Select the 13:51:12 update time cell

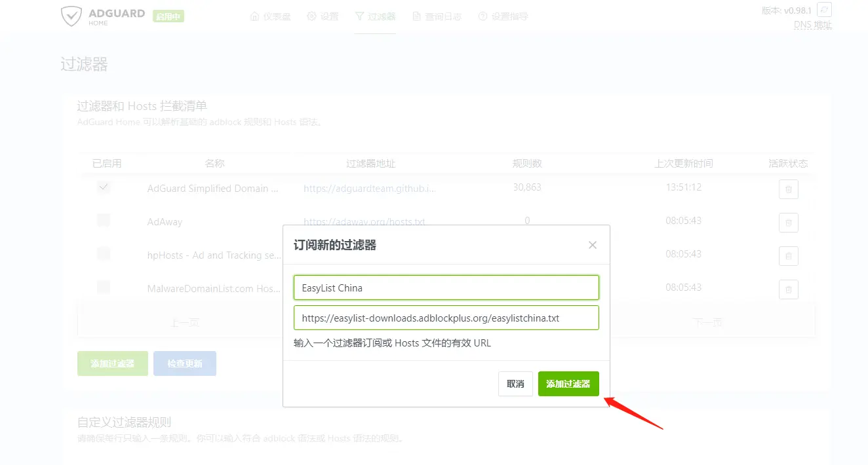click(684, 187)
